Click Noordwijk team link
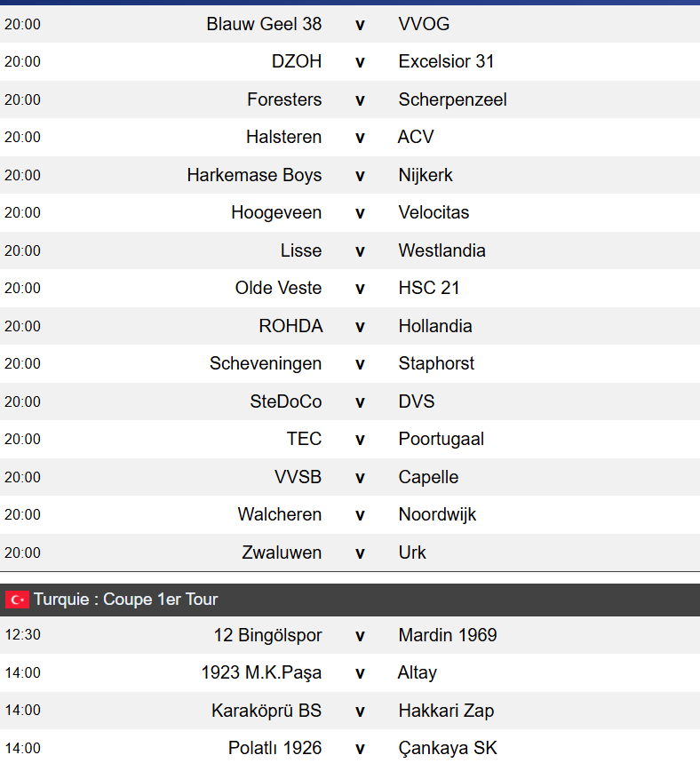The height and width of the screenshot is (763, 700). [437, 514]
